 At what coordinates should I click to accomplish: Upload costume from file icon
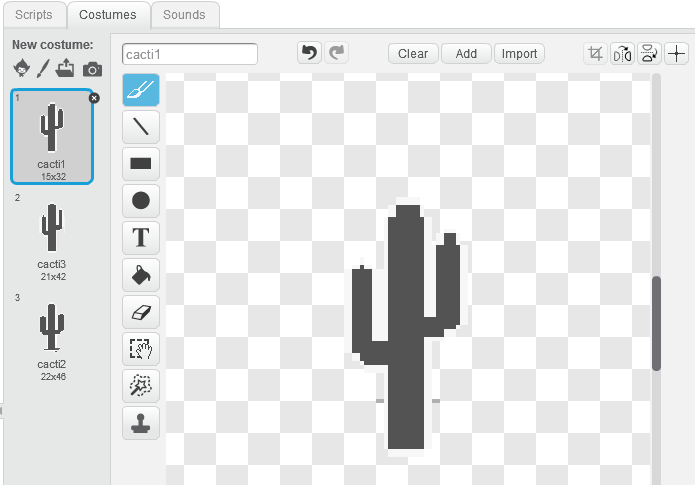click(65, 68)
